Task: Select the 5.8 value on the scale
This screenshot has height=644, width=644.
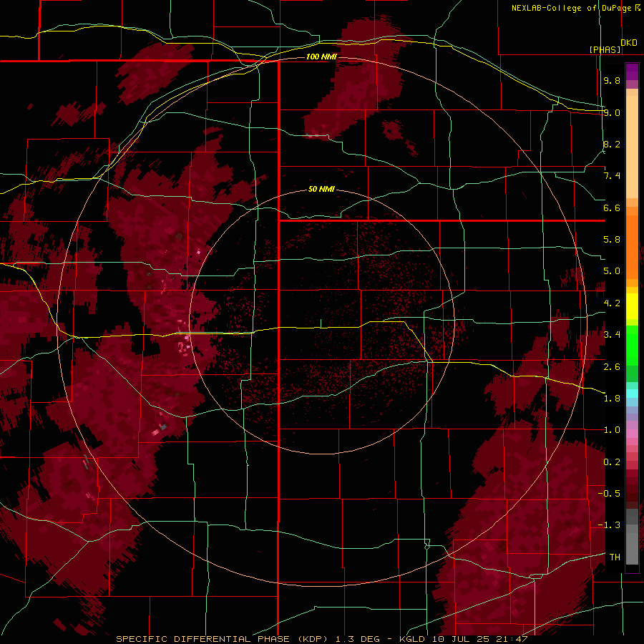Action: pyautogui.click(x=612, y=240)
